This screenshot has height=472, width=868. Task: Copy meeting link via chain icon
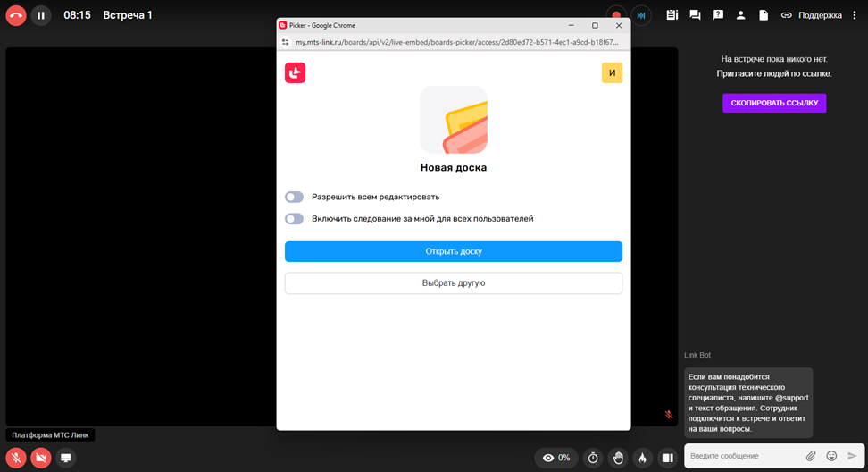pos(786,15)
